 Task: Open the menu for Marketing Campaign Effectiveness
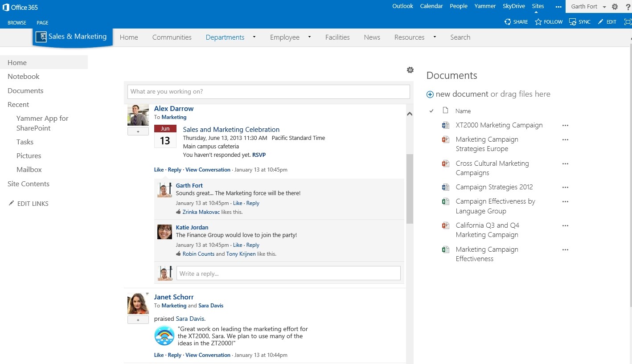tap(565, 249)
